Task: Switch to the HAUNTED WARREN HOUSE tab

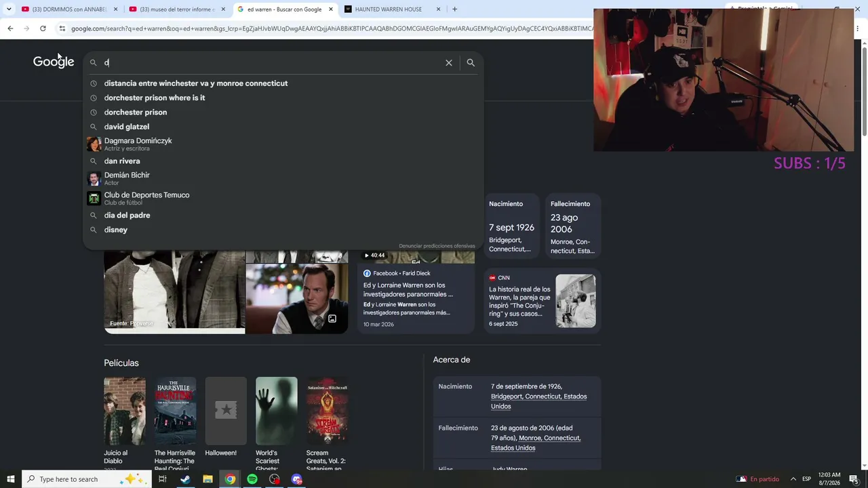Action: click(x=393, y=9)
